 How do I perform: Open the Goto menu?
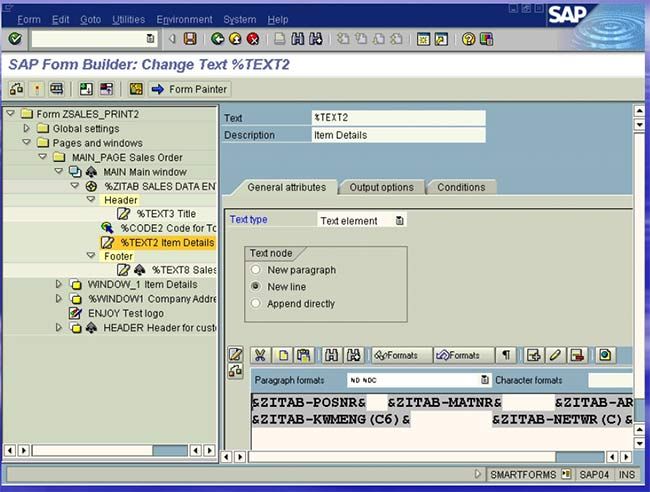(91, 19)
